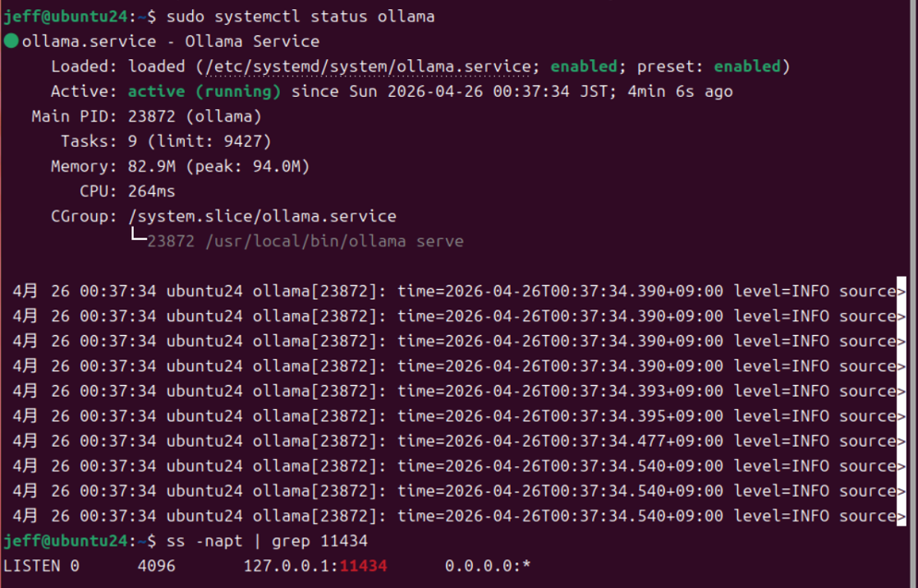The height and width of the screenshot is (588, 918).
Task: Click the 0.0.0.0:* peer address
Action: click(488, 565)
